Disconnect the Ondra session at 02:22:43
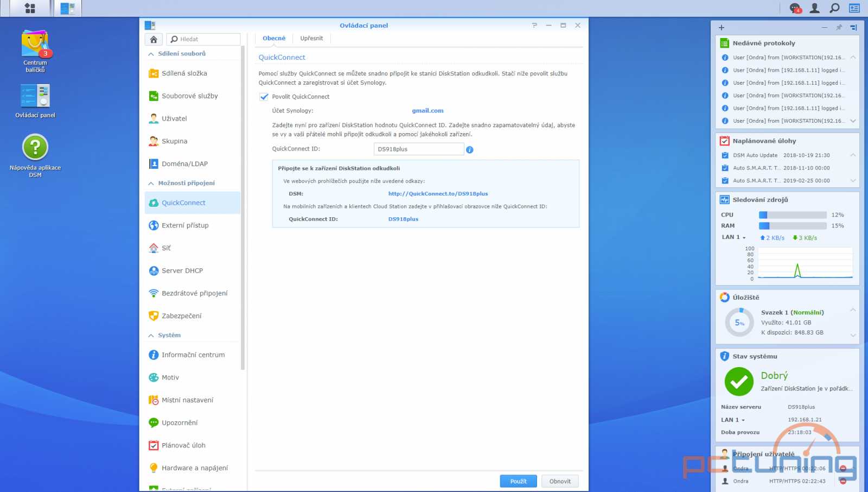 click(843, 481)
